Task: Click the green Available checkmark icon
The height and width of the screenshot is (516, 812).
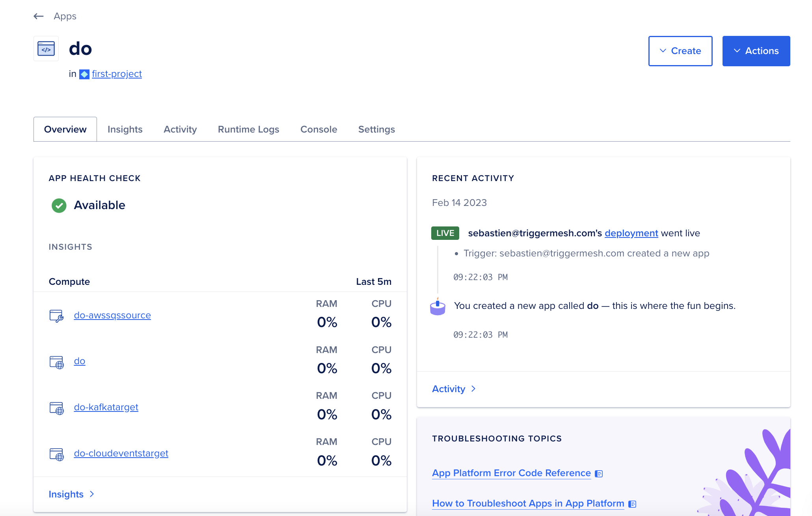Action: [x=59, y=205]
